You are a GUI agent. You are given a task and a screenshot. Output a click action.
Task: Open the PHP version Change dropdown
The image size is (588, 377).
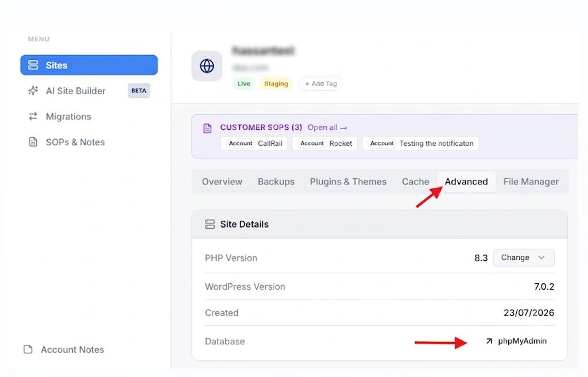tap(524, 257)
